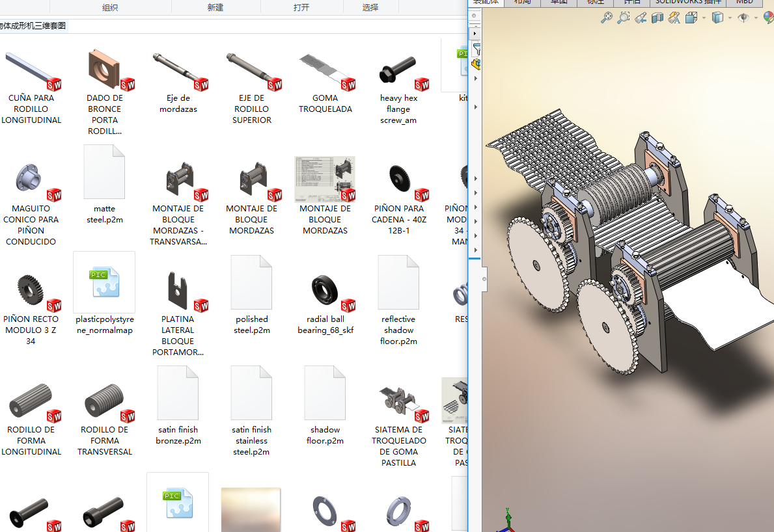This screenshot has height=532, width=774.
Task: Select the Eje de mordazas file
Action: coord(178,81)
